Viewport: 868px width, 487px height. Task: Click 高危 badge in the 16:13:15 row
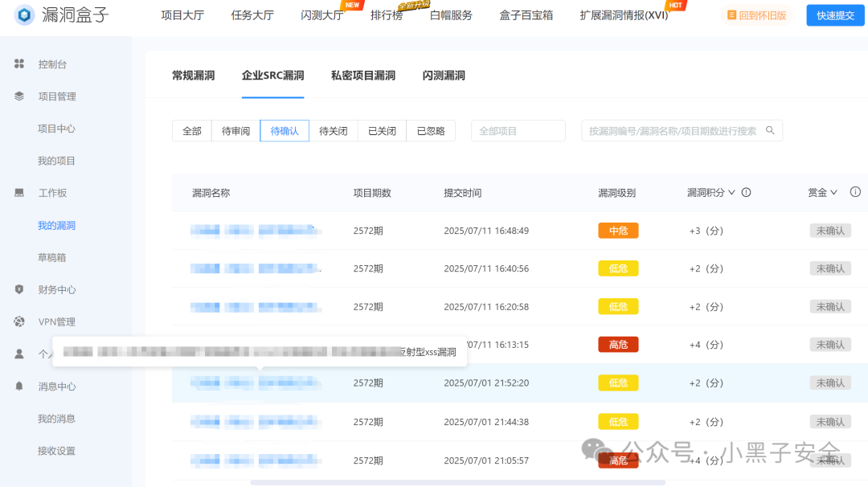pyautogui.click(x=618, y=345)
